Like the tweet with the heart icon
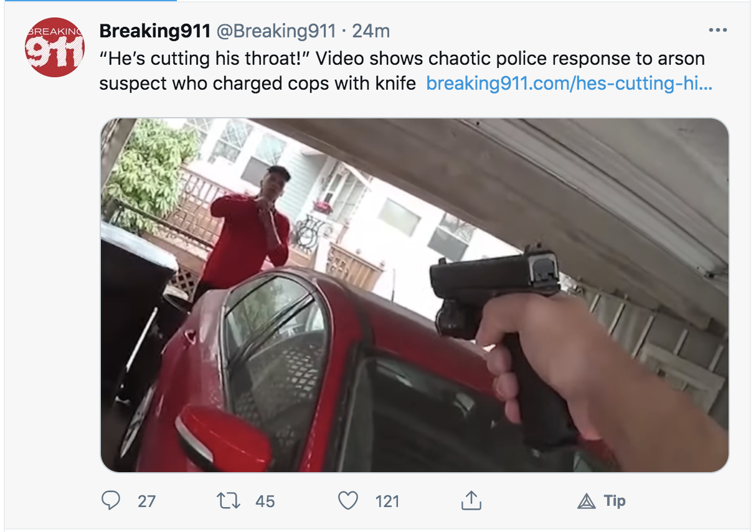Viewport: 756px width, 532px height. tap(348, 500)
